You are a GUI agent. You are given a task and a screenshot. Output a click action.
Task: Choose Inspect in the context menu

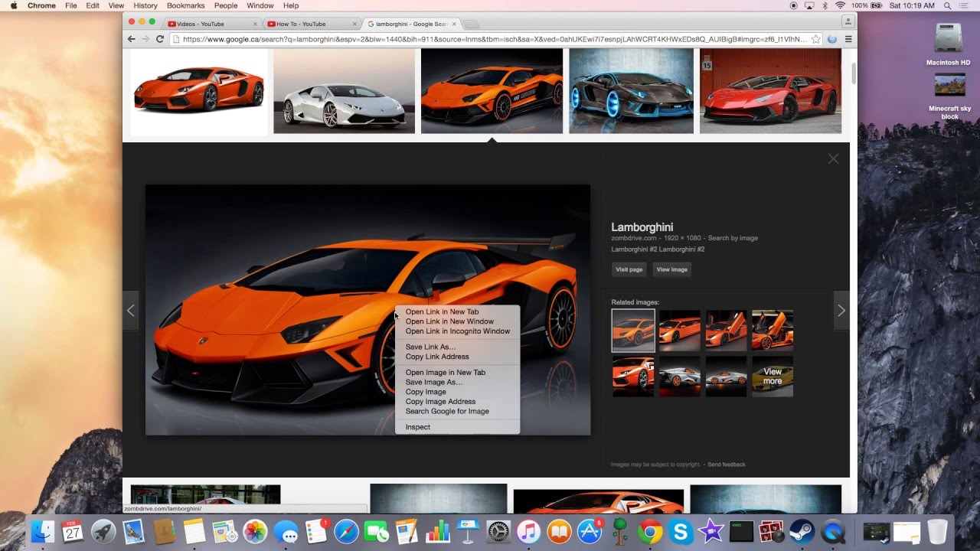(x=457, y=427)
